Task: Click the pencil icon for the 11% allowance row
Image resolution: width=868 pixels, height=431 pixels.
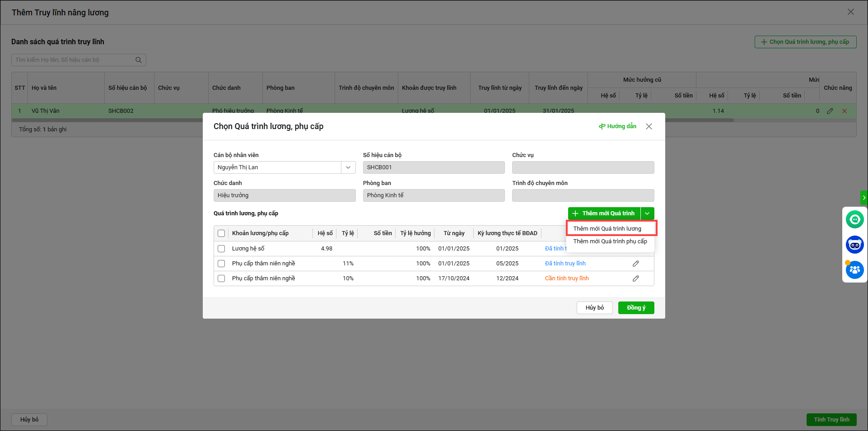Action: [x=635, y=264]
